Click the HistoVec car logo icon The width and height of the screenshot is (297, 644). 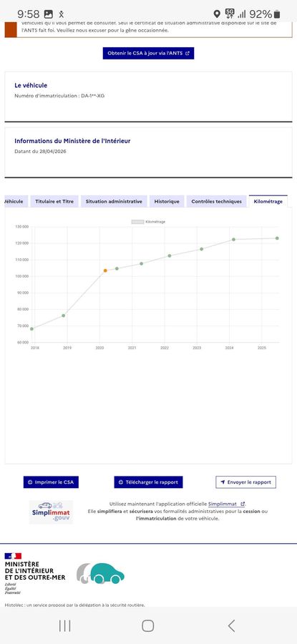click(100, 573)
